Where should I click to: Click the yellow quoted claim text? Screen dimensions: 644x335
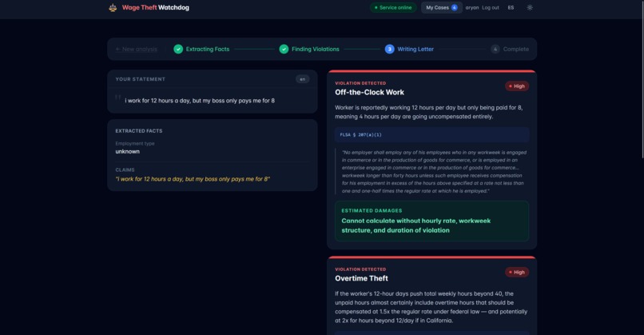[193, 179]
